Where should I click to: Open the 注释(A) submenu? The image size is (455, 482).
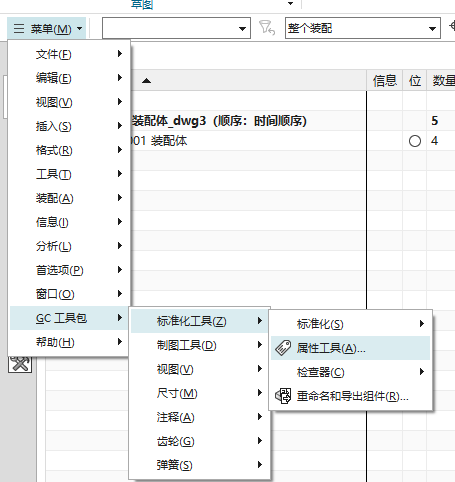tap(199, 417)
